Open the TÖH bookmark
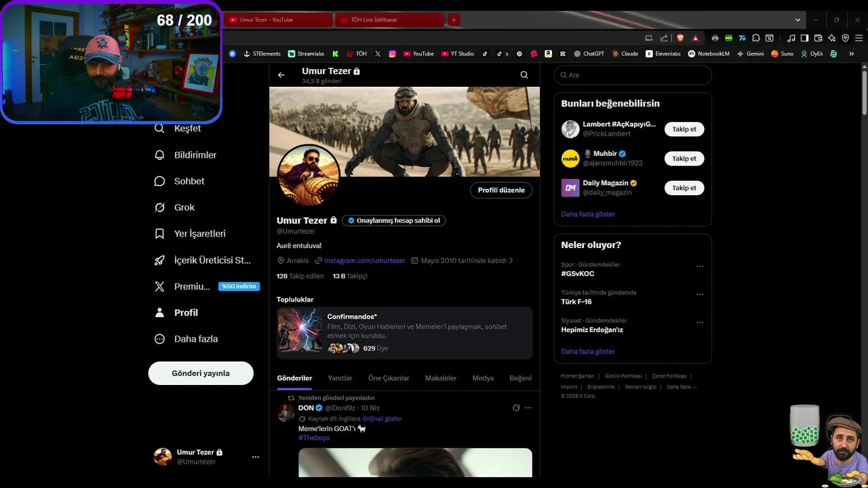The height and width of the screenshot is (488, 868). (357, 54)
